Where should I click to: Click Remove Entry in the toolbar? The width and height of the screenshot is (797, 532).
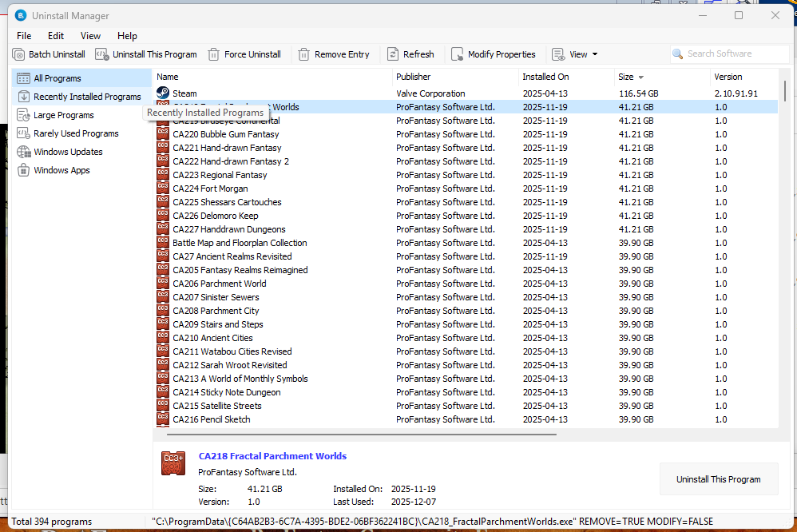click(x=334, y=54)
